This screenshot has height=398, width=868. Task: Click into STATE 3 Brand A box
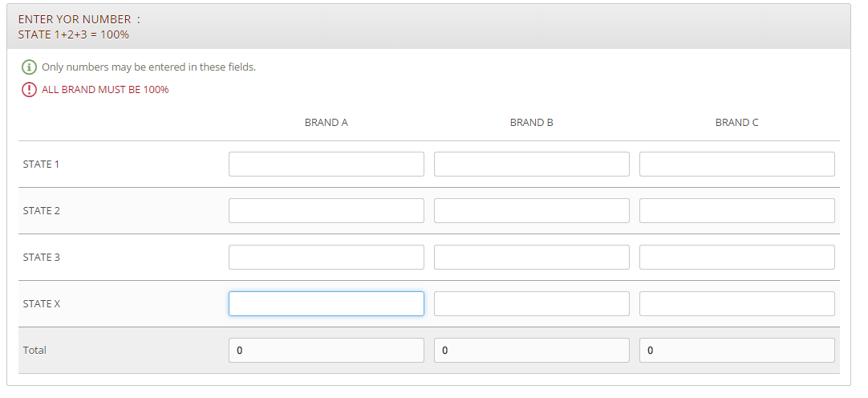[326, 258]
